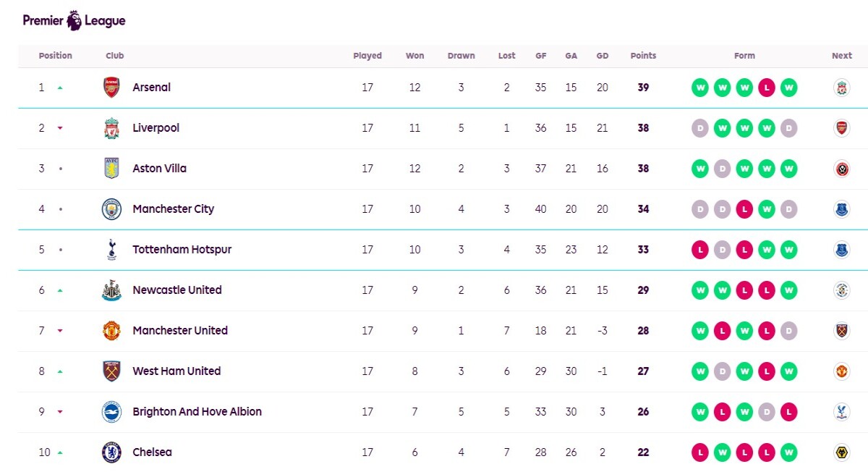This screenshot has height=472, width=868.
Task: Open Manchester United's next fixture West Ham badge
Action: pyautogui.click(x=841, y=331)
